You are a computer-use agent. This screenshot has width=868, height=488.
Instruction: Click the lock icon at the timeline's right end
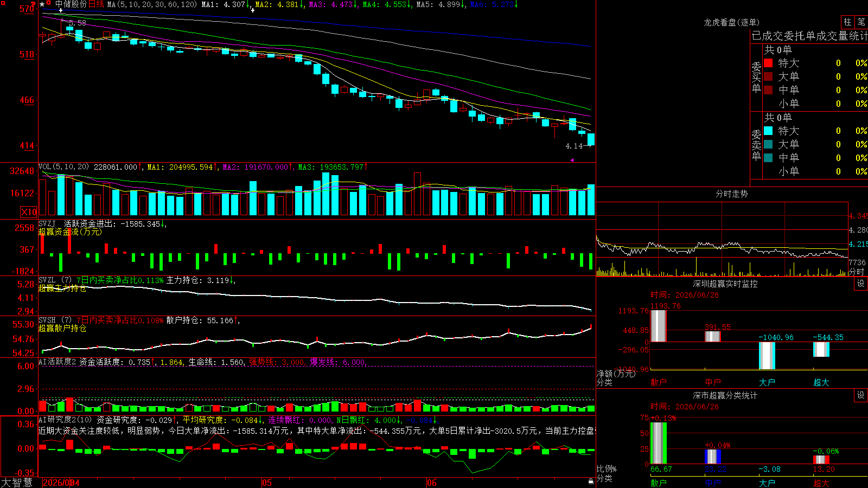point(591,481)
